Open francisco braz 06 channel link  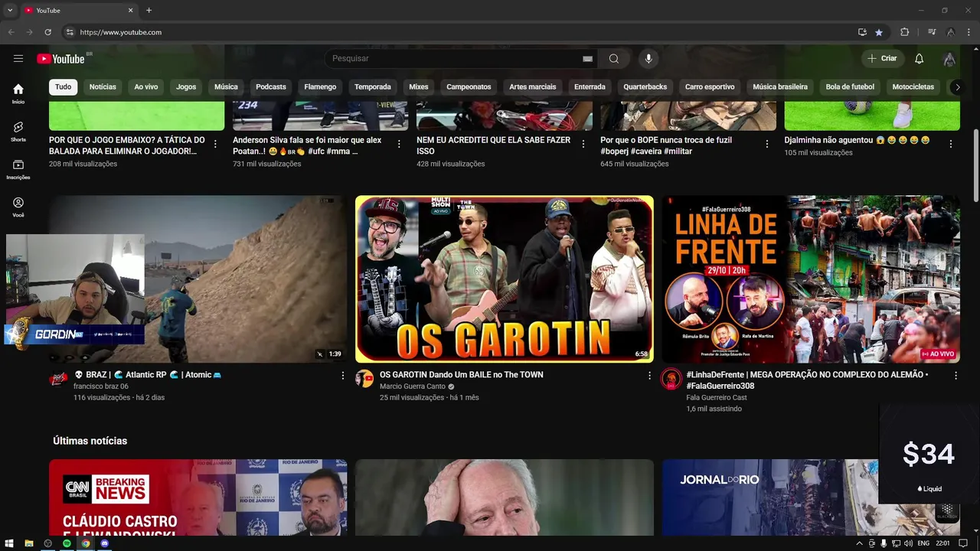[100, 386]
